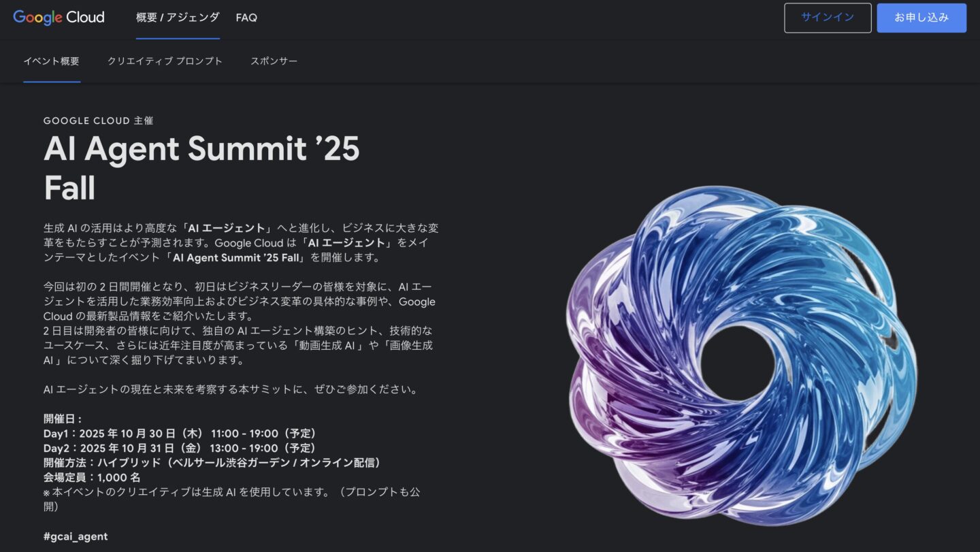Screen dimensions: 980x552
Task: Switch to the クリエイティブ プロンプト tab
Action: tap(165, 61)
